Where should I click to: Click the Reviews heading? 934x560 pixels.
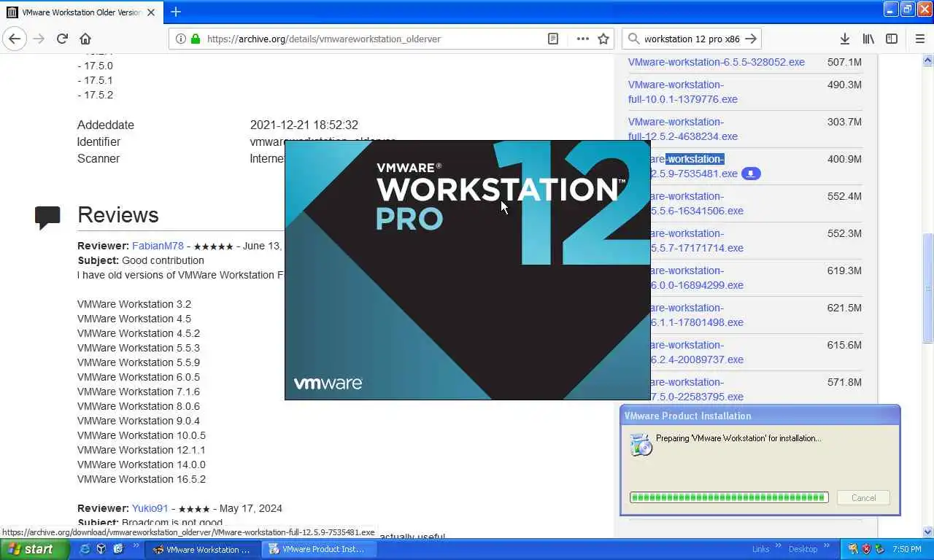[x=118, y=214]
